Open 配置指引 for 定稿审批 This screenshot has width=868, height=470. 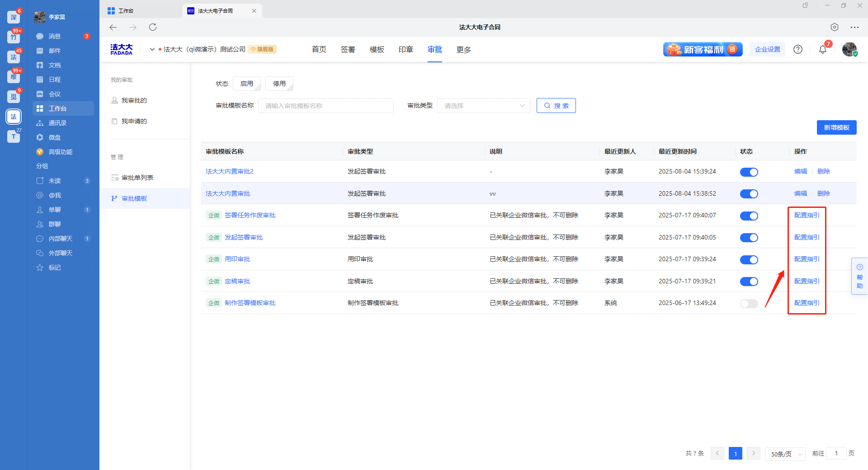coord(807,281)
